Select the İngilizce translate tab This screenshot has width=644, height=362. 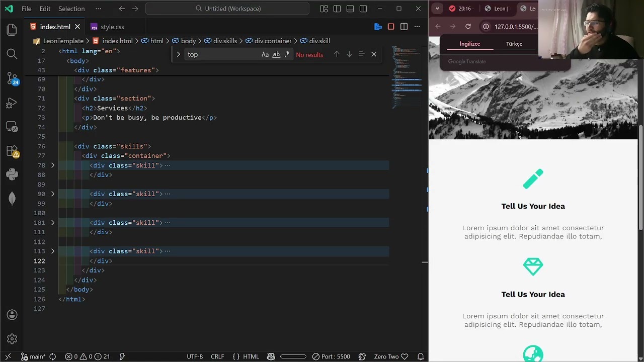[470, 44]
